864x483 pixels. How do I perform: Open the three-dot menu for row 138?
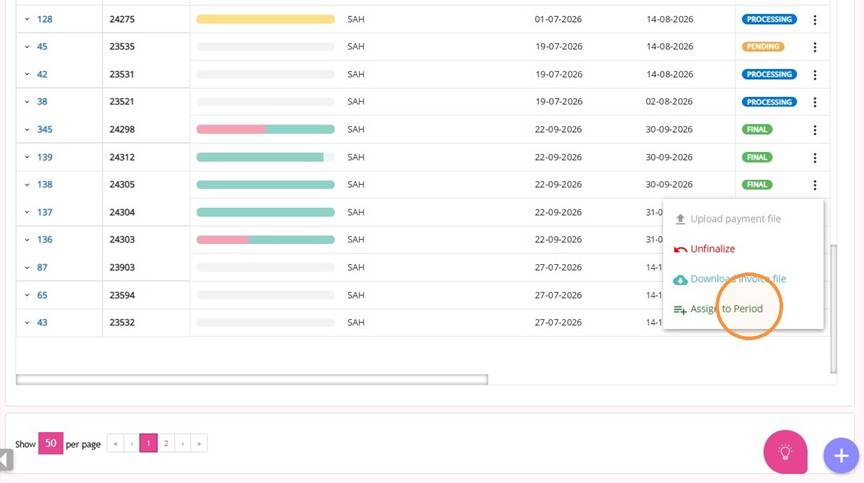pos(814,185)
